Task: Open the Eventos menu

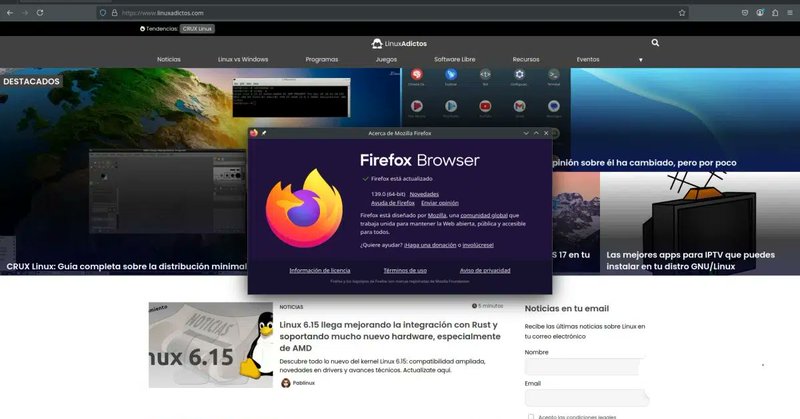Action: pos(588,59)
